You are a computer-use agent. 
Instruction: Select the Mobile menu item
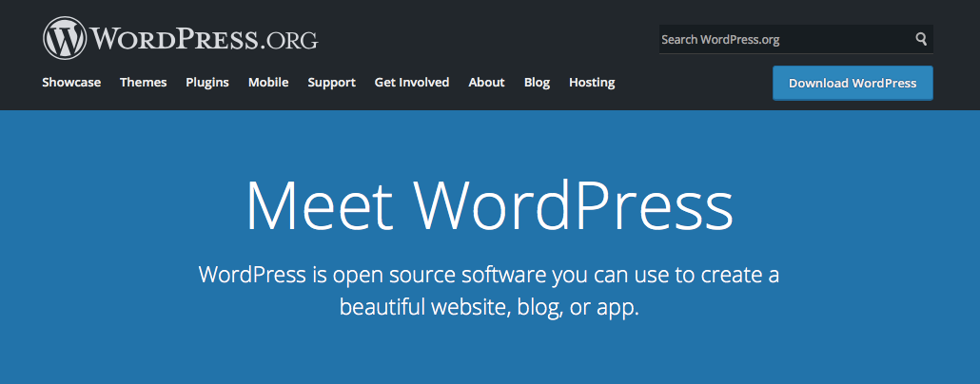(x=268, y=83)
